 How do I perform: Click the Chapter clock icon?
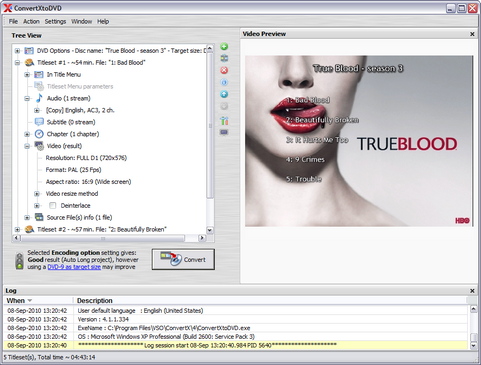point(39,134)
